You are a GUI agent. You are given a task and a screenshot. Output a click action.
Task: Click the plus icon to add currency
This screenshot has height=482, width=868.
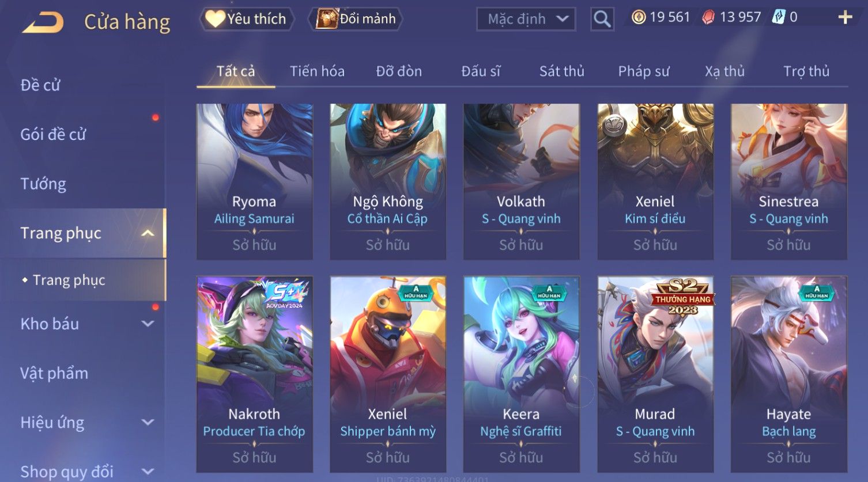pos(845,17)
